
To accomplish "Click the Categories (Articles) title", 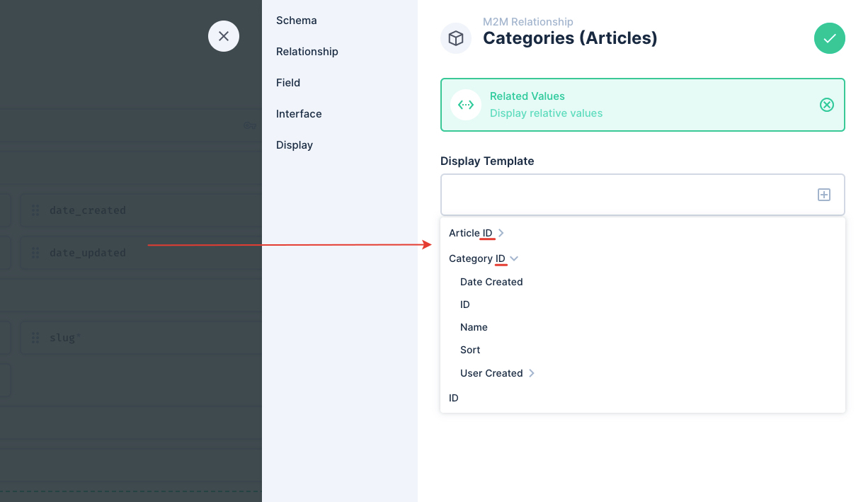I will point(570,38).
